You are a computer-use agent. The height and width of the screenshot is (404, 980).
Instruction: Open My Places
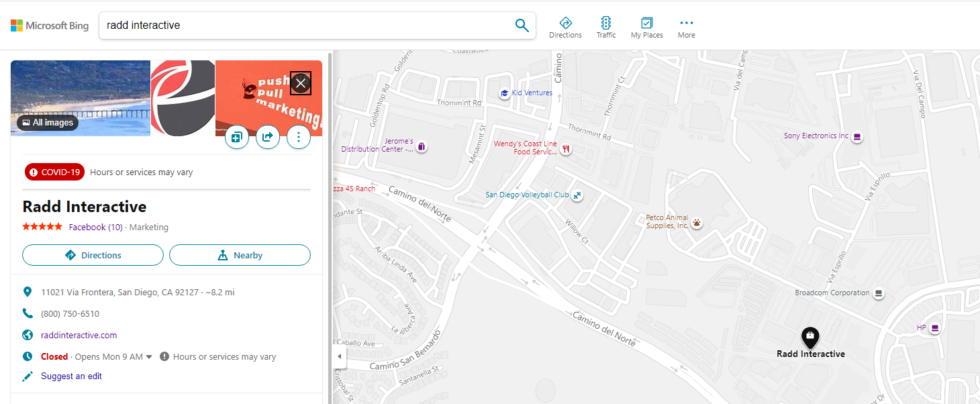pos(646,28)
